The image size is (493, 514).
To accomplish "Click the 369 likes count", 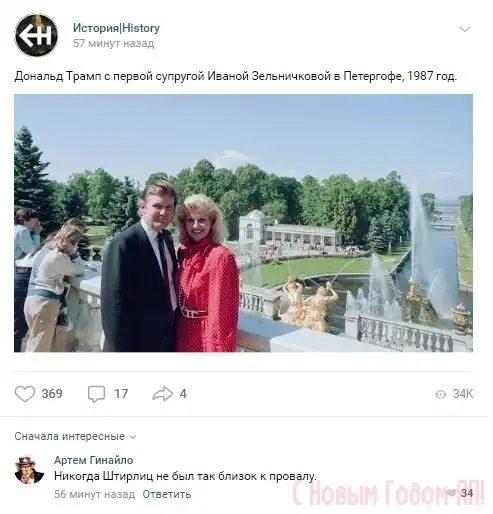I will 52,394.
